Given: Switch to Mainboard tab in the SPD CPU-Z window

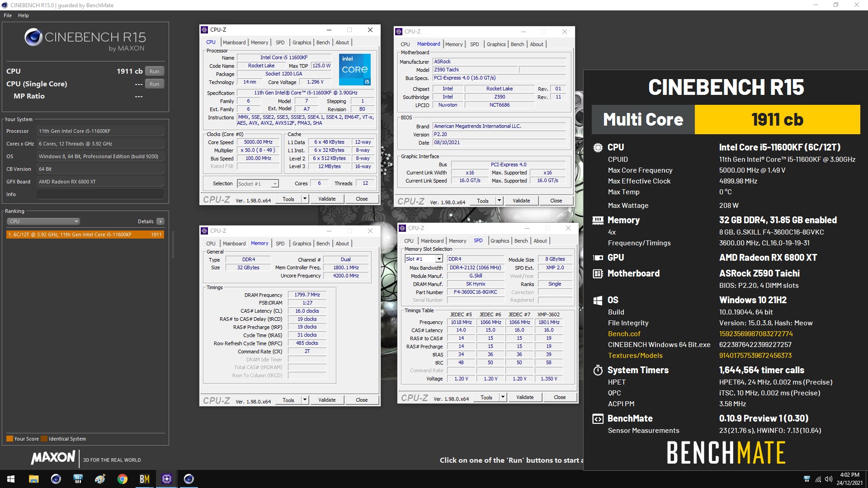Looking at the screenshot, I should (x=432, y=241).
